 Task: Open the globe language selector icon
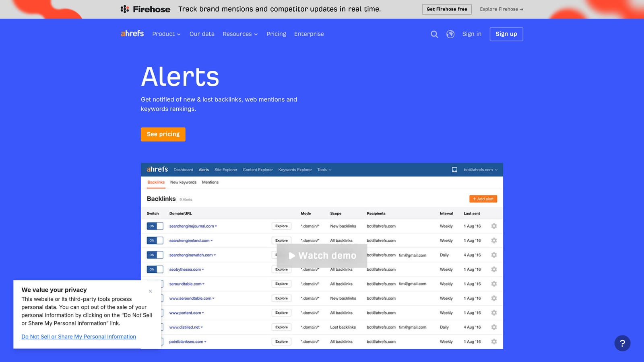(450, 34)
